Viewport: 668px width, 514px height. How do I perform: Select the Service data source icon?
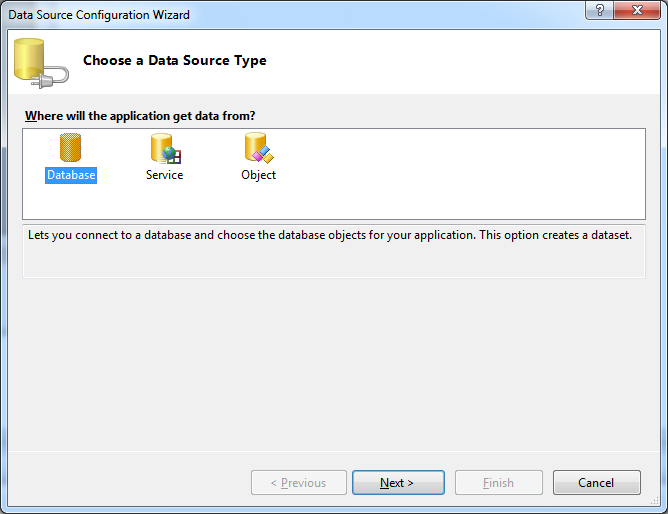coord(165,148)
